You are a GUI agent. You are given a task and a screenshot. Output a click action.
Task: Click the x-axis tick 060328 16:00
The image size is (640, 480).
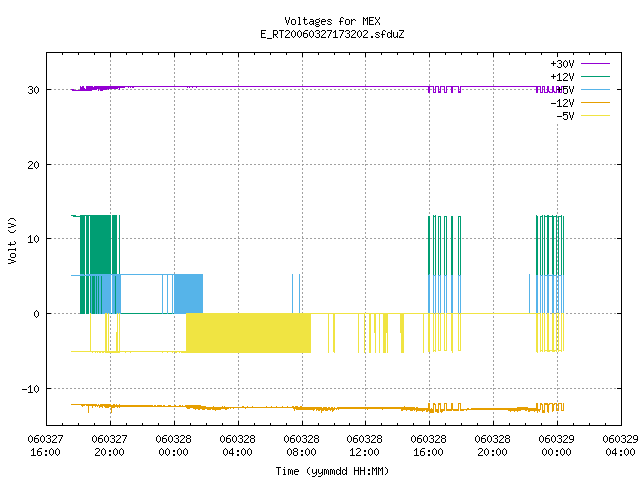[x=429, y=446]
